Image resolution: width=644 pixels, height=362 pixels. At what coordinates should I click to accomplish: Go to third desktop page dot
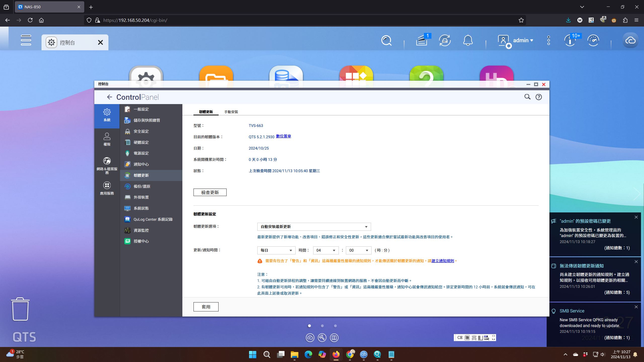click(x=335, y=326)
